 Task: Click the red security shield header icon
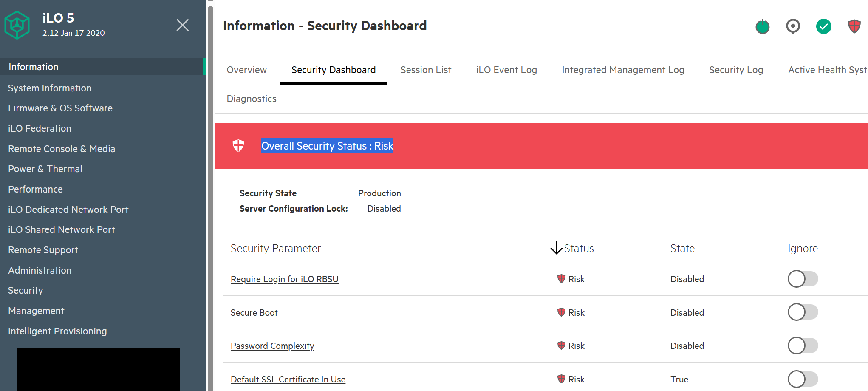(x=854, y=26)
